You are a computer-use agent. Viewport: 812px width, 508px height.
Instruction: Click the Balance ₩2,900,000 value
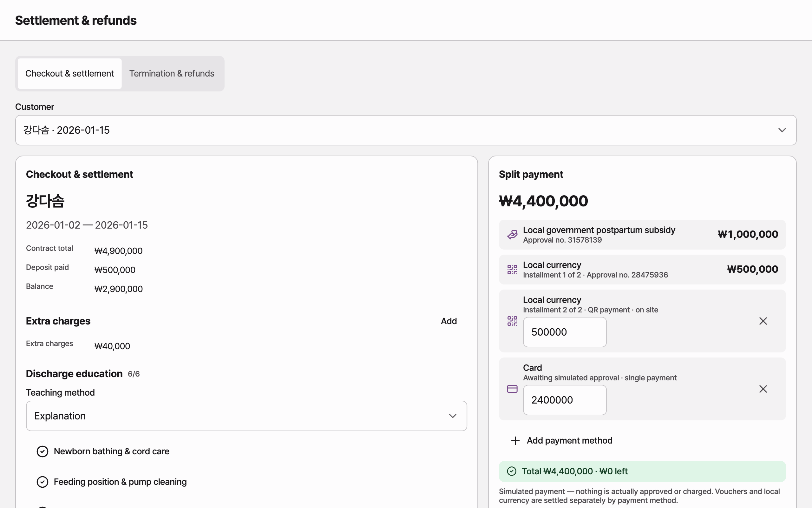pos(118,289)
